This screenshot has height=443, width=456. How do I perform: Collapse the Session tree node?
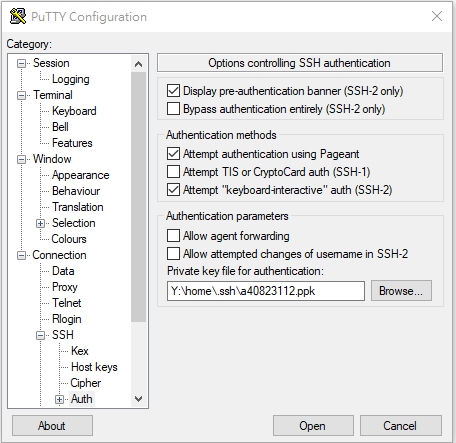tap(21, 63)
